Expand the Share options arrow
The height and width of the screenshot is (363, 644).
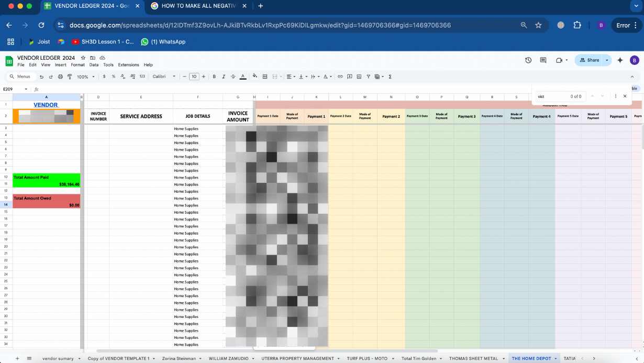(607, 60)
